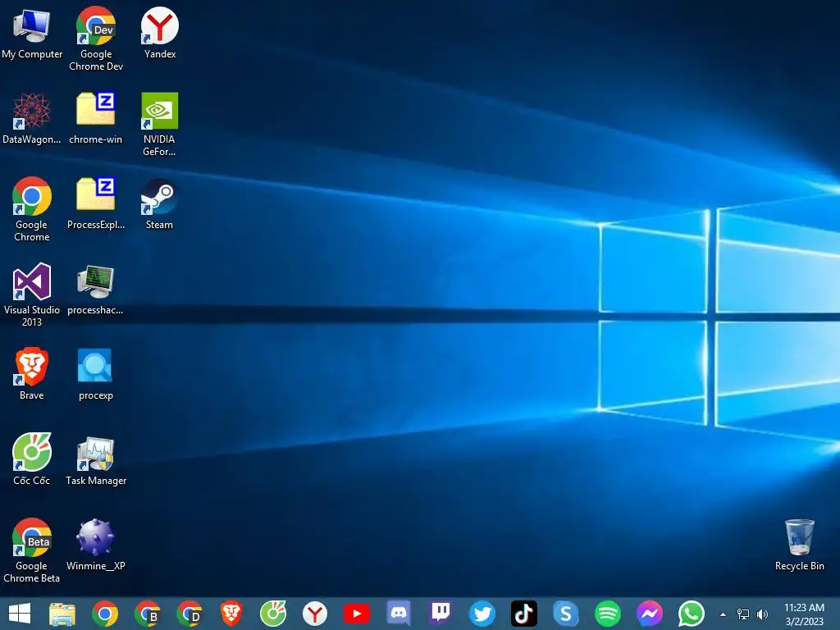Click volume speaker icon in tray
The height and width of the screenshot is (630, 840).
[x=762, y=614]
